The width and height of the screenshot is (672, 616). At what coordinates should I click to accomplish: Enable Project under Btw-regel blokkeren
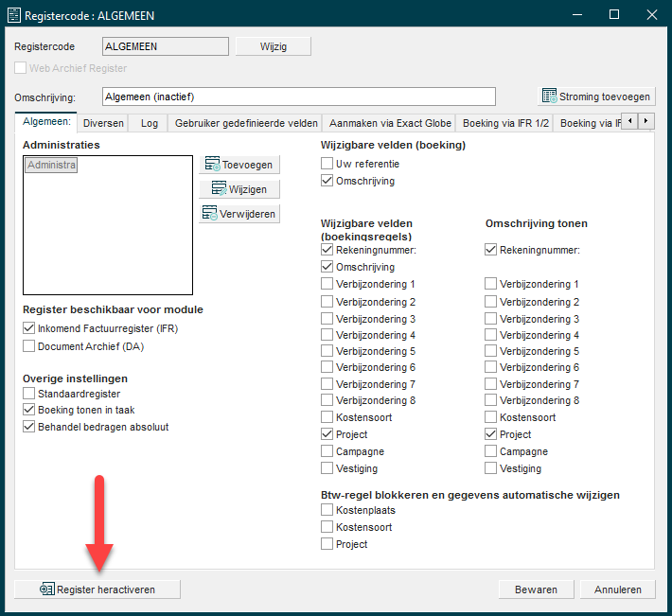coord(327,544)
